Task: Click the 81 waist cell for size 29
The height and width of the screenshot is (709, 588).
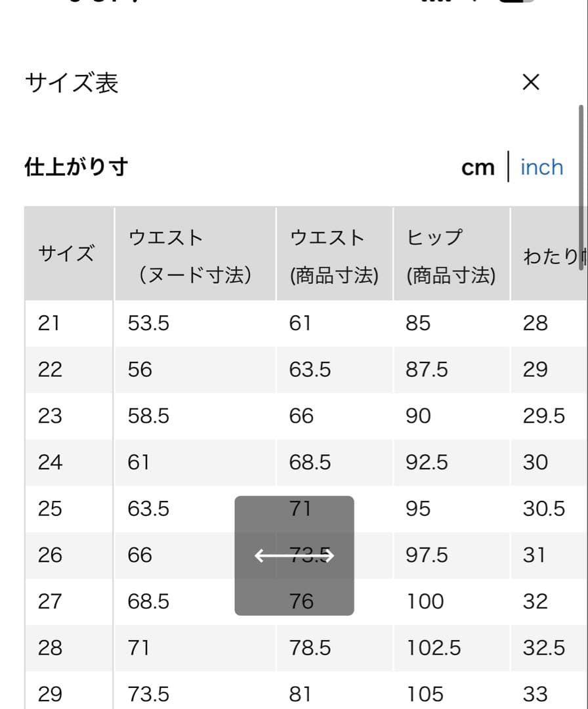Action: (300, 694)
